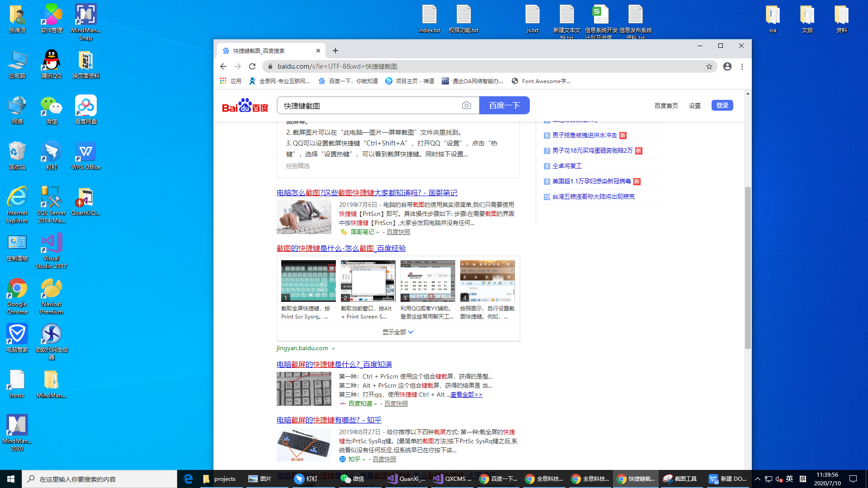Viewport: 868px width, 488px height.
Task: Select the SQL Server 2014 desktop icon
Action: [52, 205]
